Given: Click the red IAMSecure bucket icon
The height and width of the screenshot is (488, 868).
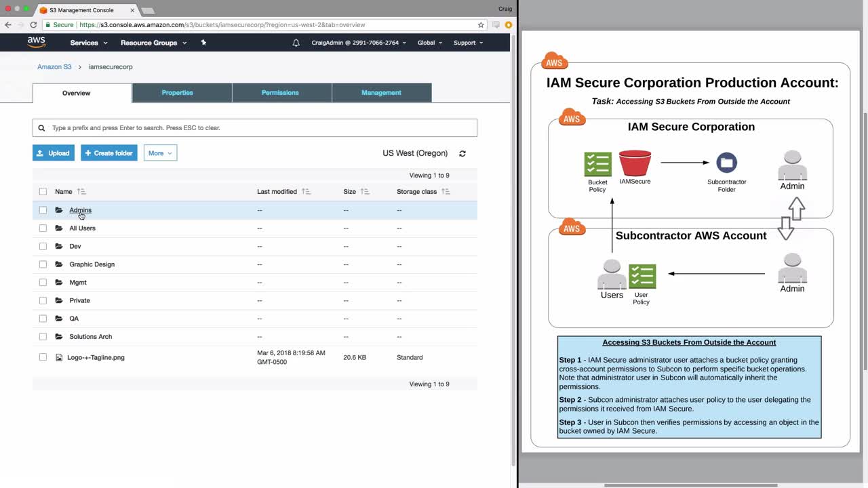Looking at the screenshot, I should [635, 163].
